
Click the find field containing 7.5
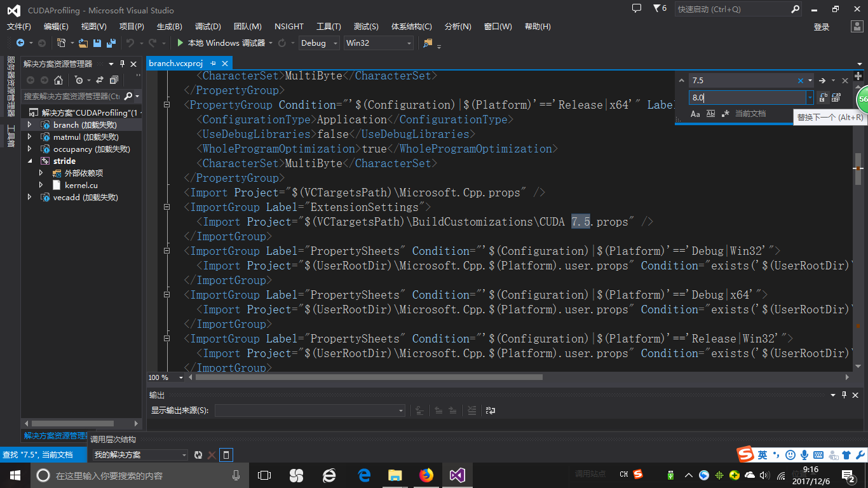[x=742, y=81]
